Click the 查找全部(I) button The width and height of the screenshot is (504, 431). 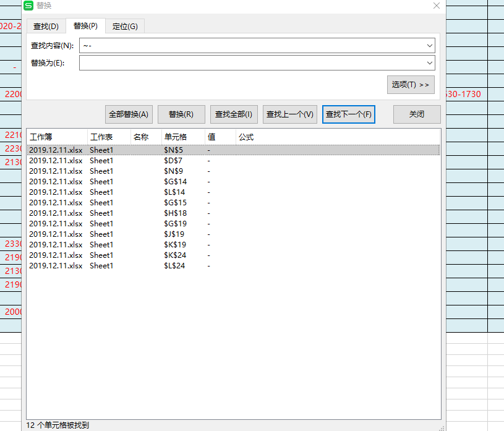click(x=234, y=114)
